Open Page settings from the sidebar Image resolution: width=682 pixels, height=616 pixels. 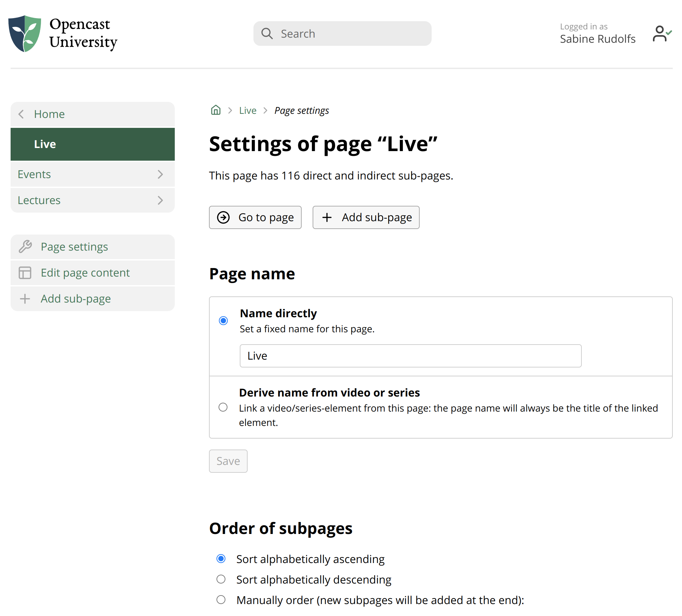click(74, 246)
